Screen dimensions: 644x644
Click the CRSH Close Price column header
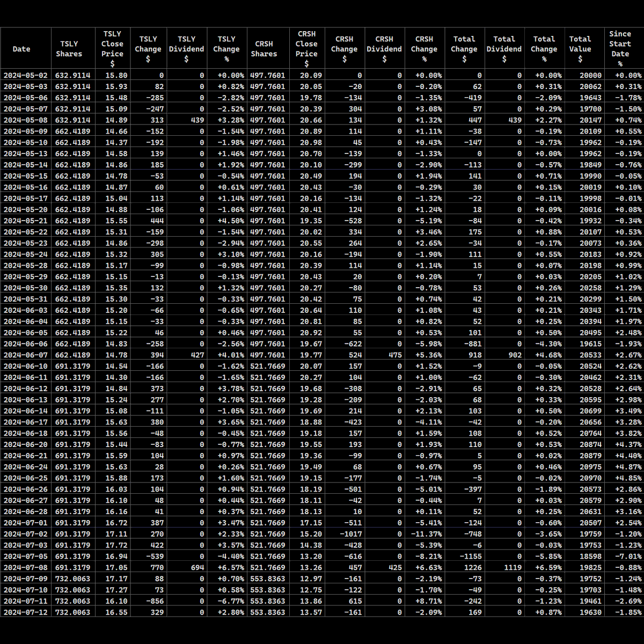306,49
